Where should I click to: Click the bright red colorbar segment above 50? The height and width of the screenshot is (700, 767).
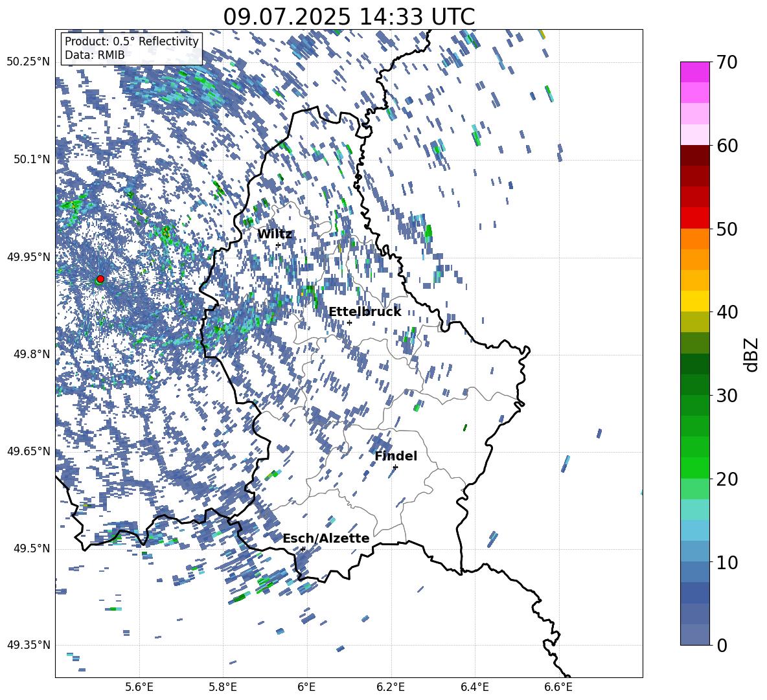tap(695, 218)
